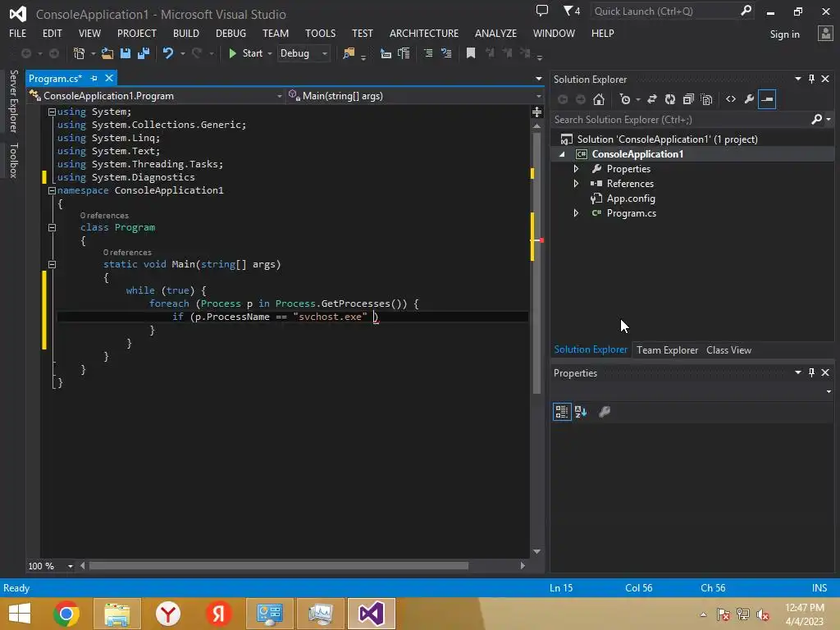Click the View Code angle brackets icon
The width and height of the screenshot is (840, 630).
[x=731, y=99]
